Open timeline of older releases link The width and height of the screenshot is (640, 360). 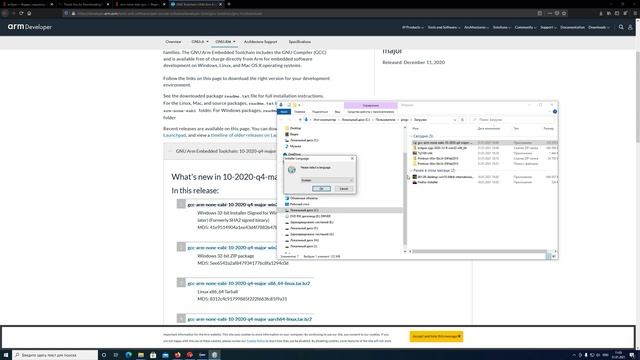coord(244,135)
